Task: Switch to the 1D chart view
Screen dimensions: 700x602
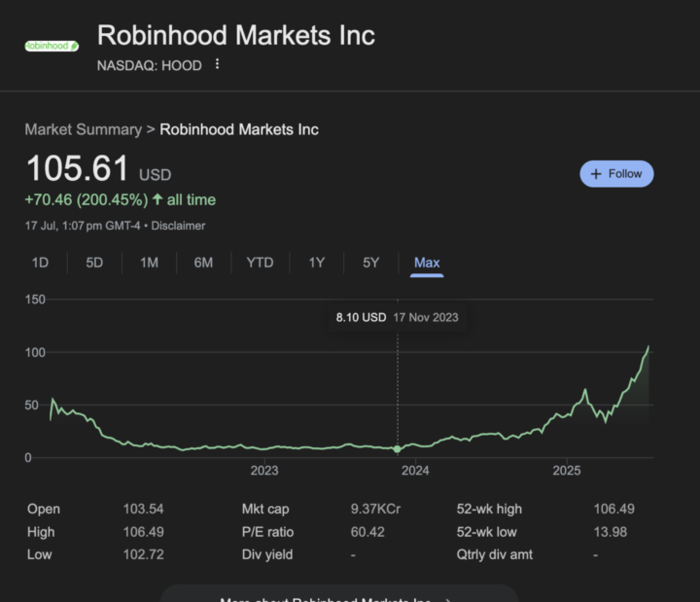Action: pyautogui.click(x=40, y=262)
